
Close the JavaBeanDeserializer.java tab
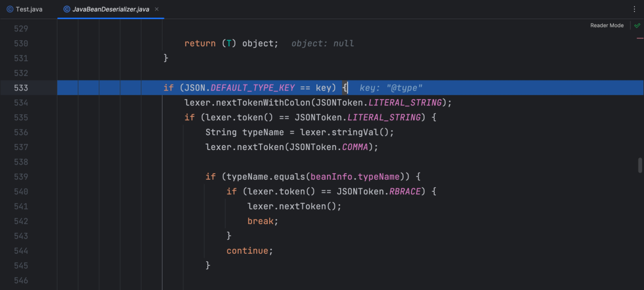[157, 9]
